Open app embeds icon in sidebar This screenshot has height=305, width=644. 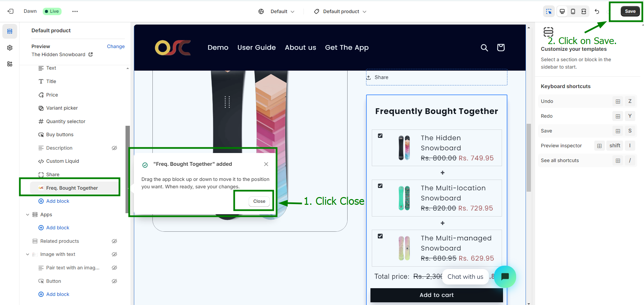pyautogui.click(x=10, y=64)
